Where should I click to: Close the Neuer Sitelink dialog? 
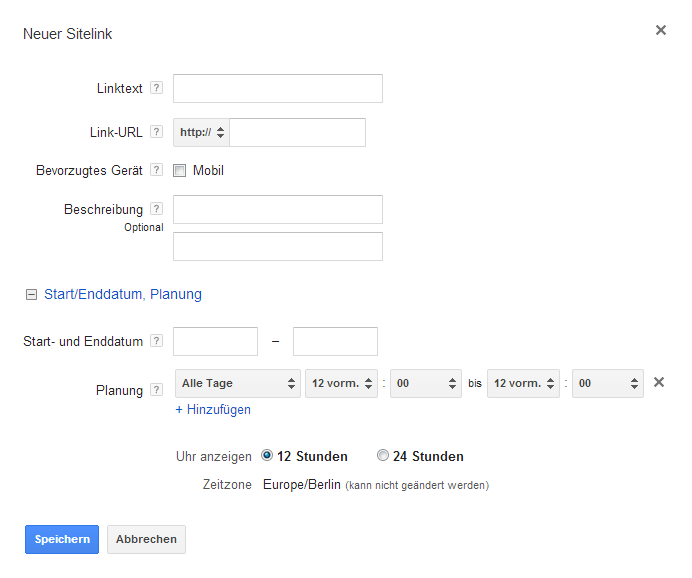click(x=661, y=31)
